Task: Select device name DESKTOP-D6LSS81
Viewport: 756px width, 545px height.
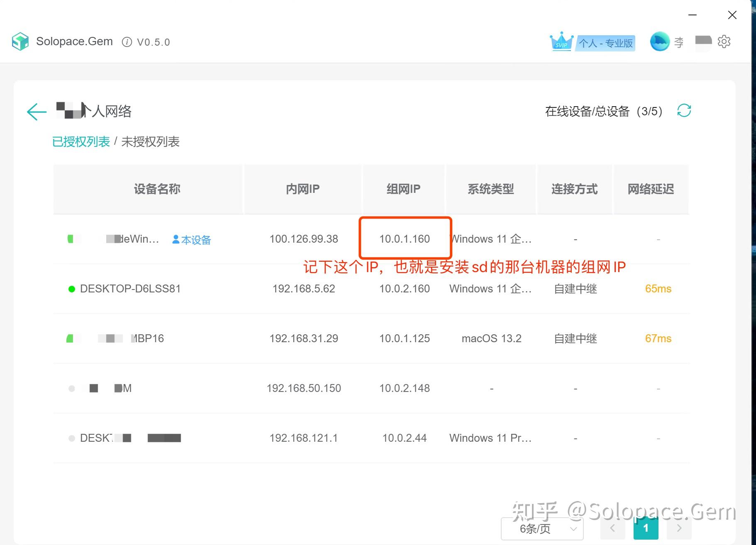Action: 130,289
